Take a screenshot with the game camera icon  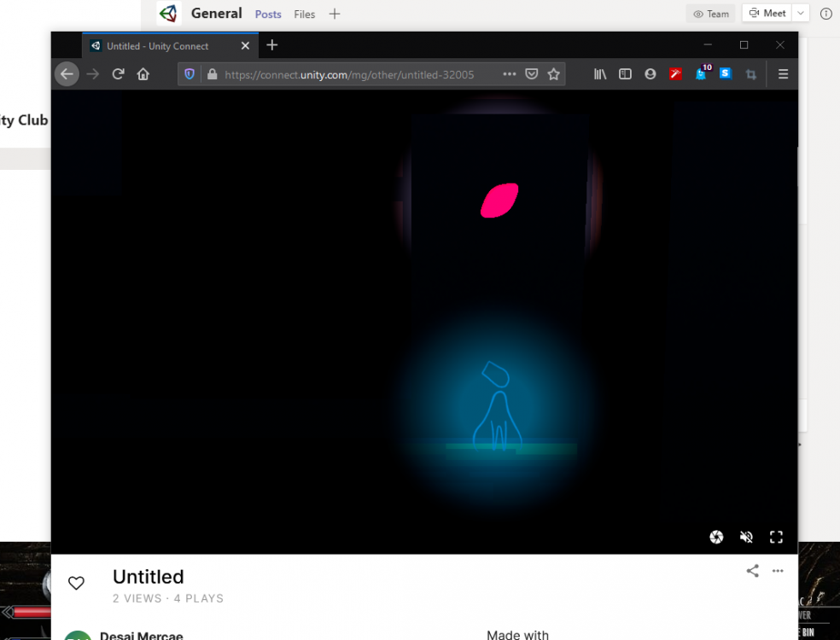(716, 537)
